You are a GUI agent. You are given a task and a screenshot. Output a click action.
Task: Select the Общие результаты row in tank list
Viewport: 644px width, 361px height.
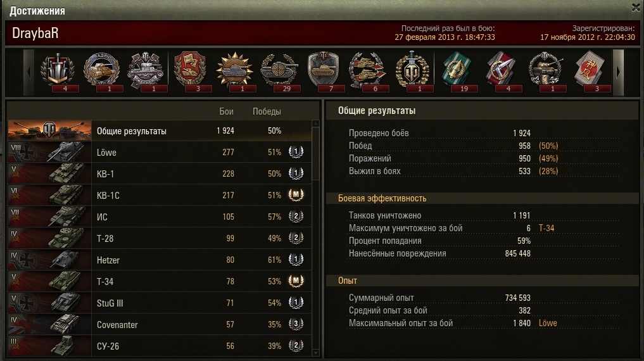160,130
